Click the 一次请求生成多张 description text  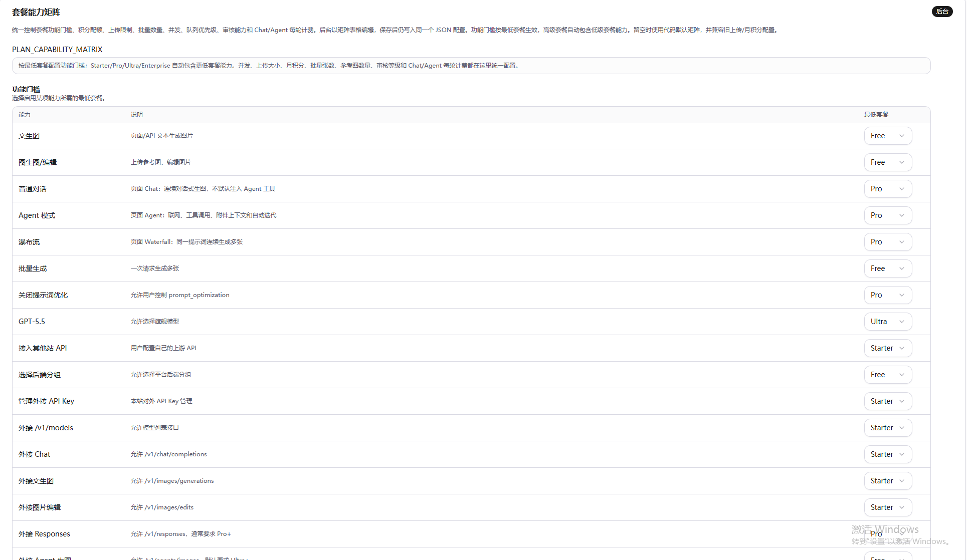point(155,268)
